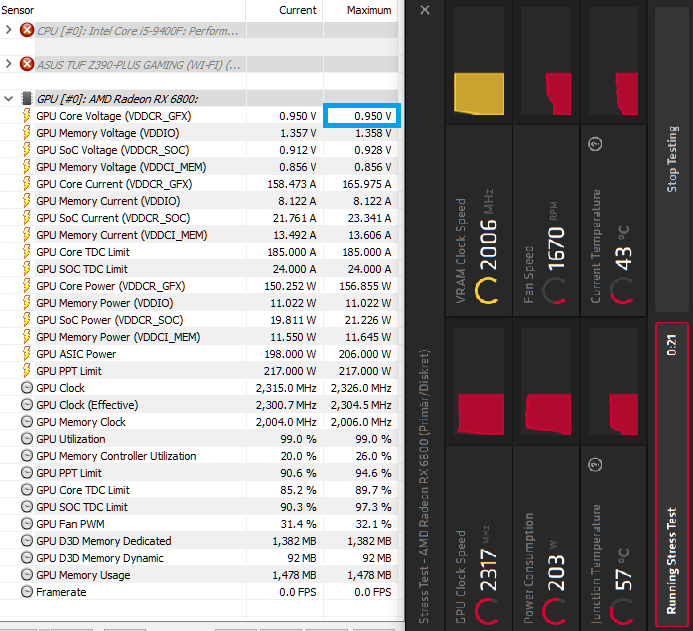Select the GPU D3D Memory Dynamic row
This screenshot has height=631, width=693.
pyautogui.click(x=199, y=558)
